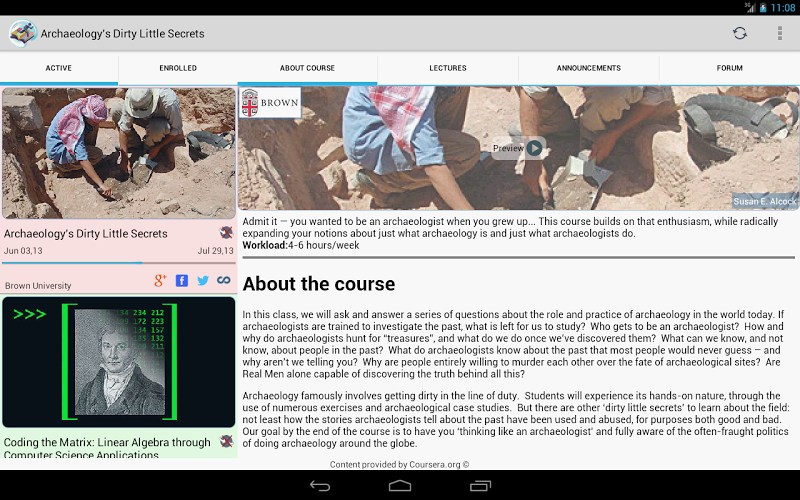Open the Forum tab

(730, 68)
